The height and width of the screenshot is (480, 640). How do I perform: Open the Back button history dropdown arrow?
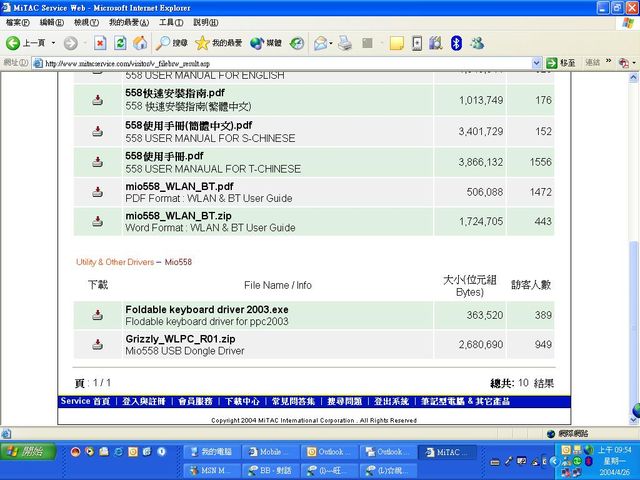(x=53, y=43)
